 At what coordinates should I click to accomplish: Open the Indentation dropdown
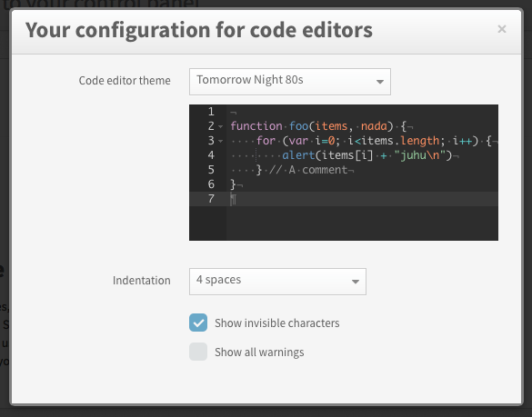point(277,282)
